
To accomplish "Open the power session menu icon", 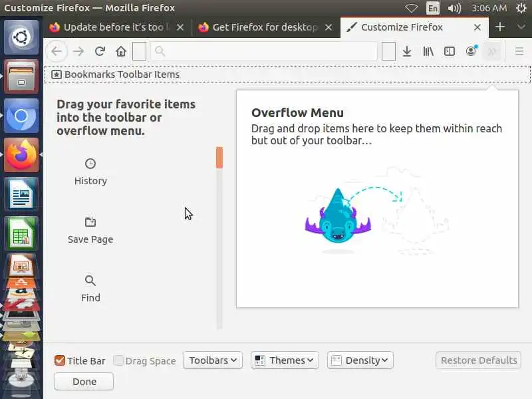I will point(521,8).
